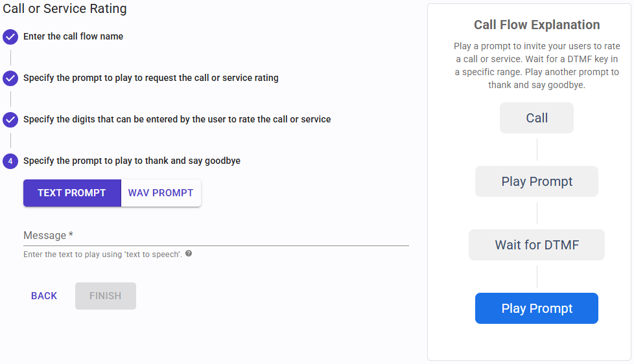Click the step 4 number circle icon
Viewport: 634px width, 364px height.
[10, 161]
